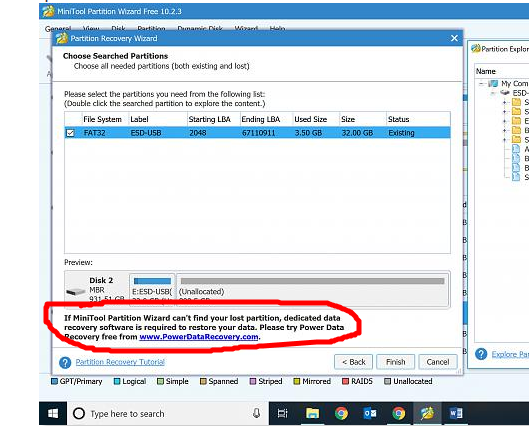Image resolution: width=529 pixels, height=426 pixels.
Task: Select the My Computer icon in Partition Explorer
Action: [493, 83]
